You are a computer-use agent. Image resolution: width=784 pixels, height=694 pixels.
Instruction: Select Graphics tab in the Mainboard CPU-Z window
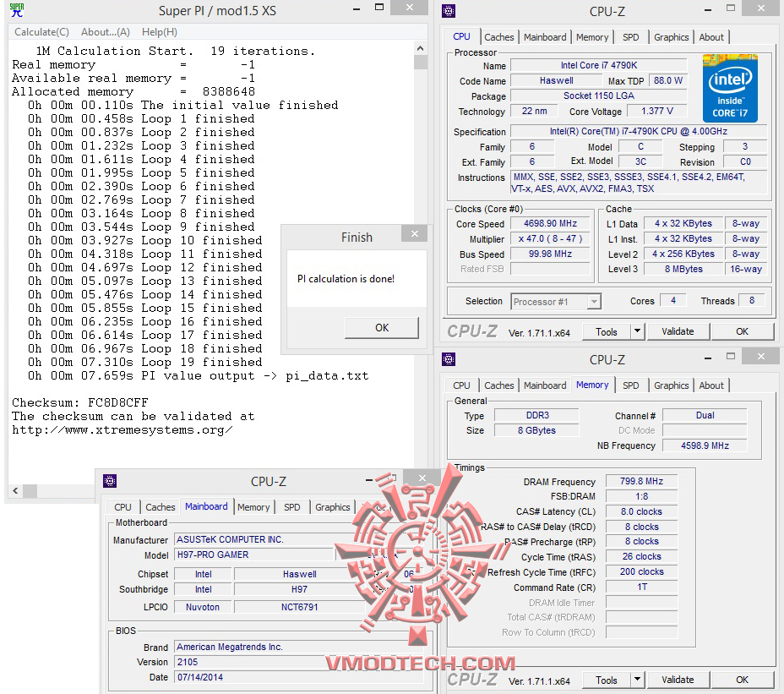coord(332,507)
